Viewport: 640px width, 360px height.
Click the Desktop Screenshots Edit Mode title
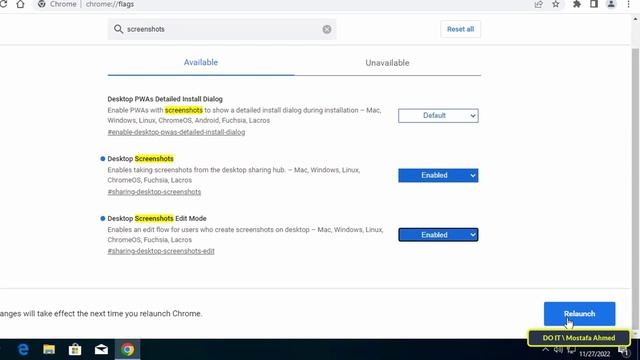157,218
